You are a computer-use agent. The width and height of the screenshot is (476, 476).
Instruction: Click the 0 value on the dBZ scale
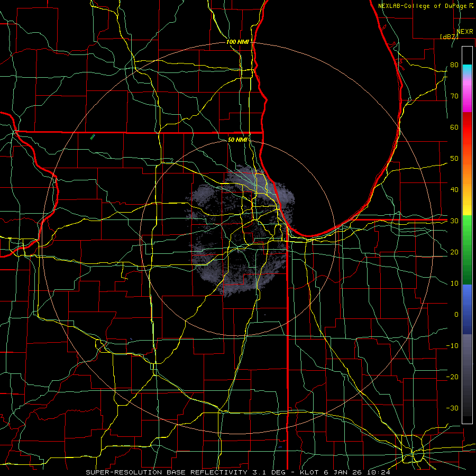(x=456, y=315)
